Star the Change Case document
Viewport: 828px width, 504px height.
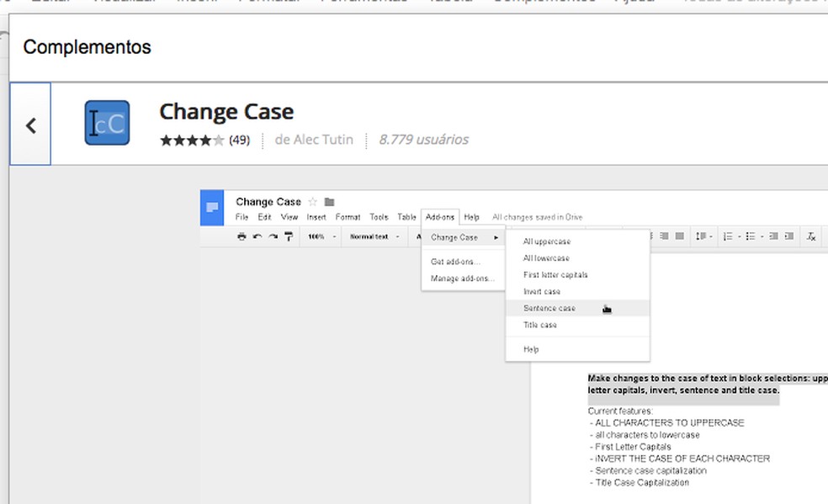[x=313, y=202]
